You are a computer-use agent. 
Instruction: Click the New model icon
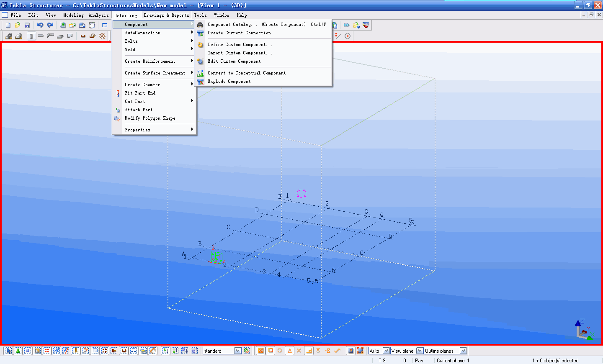tap(8, 25)
